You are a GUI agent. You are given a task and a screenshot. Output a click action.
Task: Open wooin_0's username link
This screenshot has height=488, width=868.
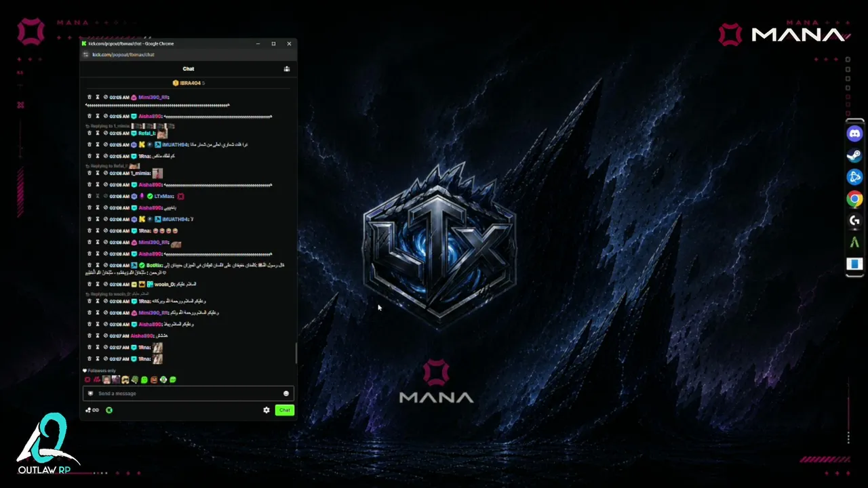(x=165, y=284)
